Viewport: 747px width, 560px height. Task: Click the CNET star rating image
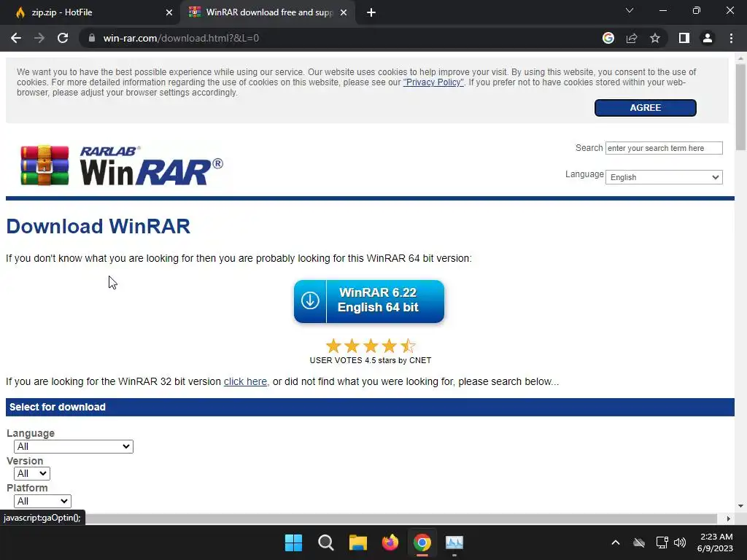coord(370,346)
